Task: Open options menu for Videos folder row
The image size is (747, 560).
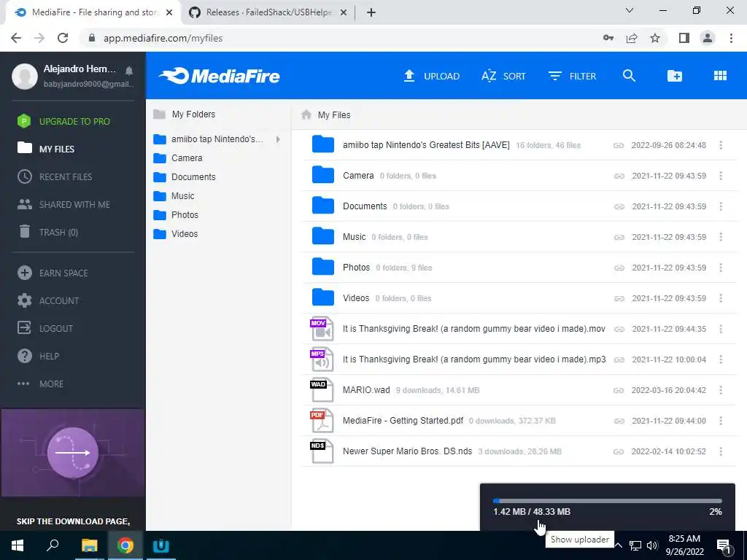Action: click(x=721, y=298)
